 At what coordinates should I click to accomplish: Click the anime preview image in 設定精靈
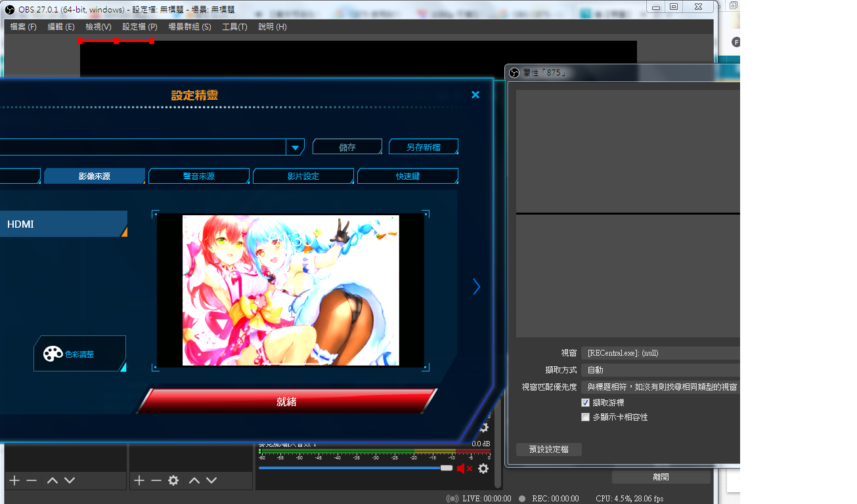pos(291,290)
